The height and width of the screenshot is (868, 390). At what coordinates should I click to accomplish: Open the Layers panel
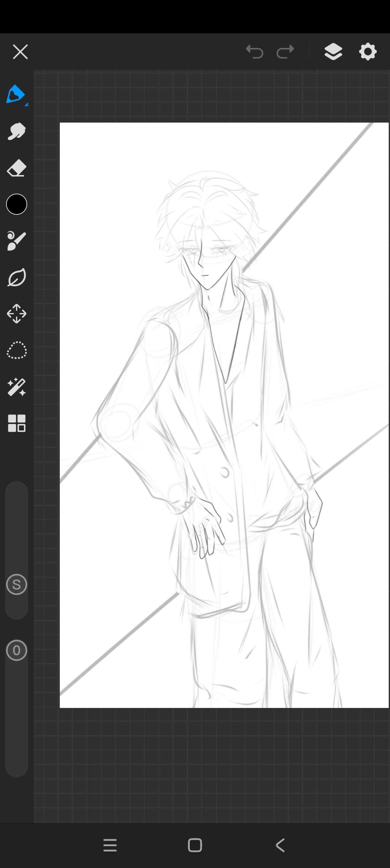(x=333, y=52)
